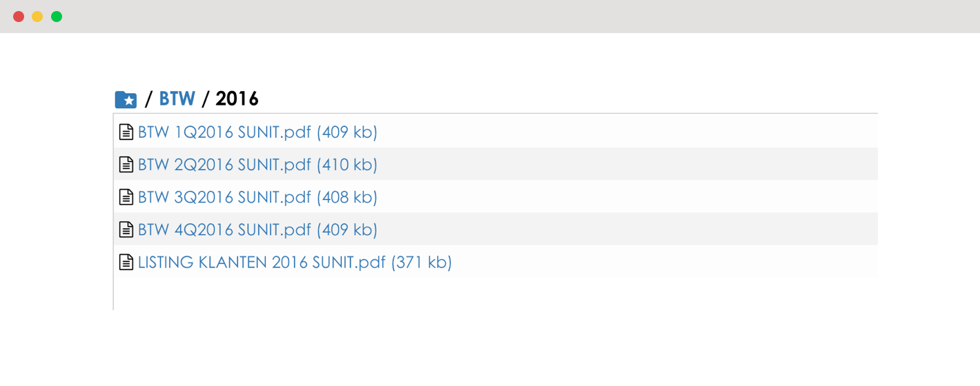Maximize window using the green button
This screenshot has height=386, width=980.
coord(57,17)
